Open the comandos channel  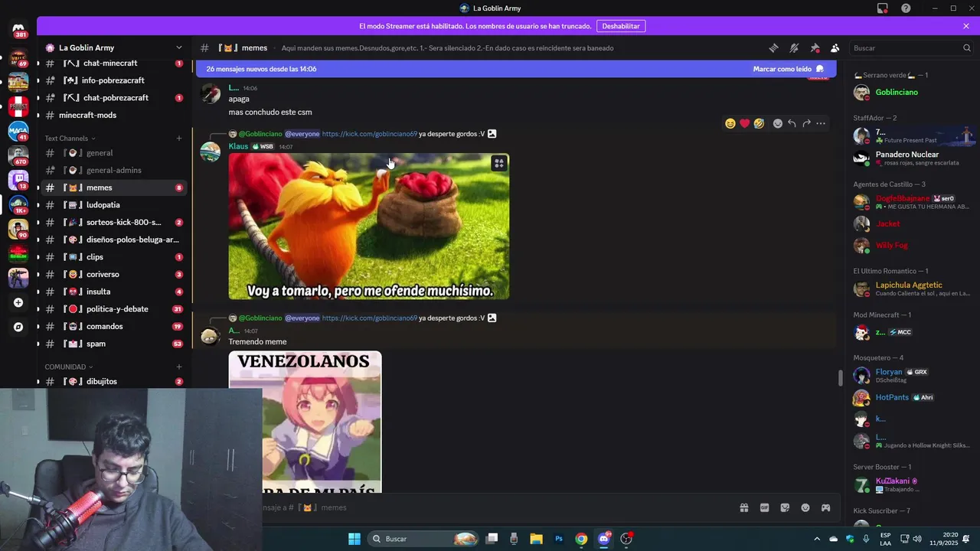pos(114,326)
